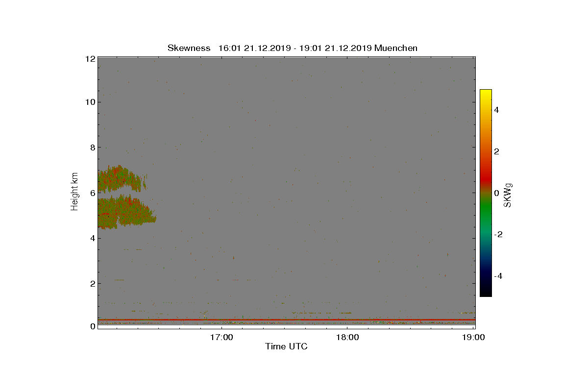Click the Time UTC axis title
Screen dimensions: 588x392
pos(287,347)
